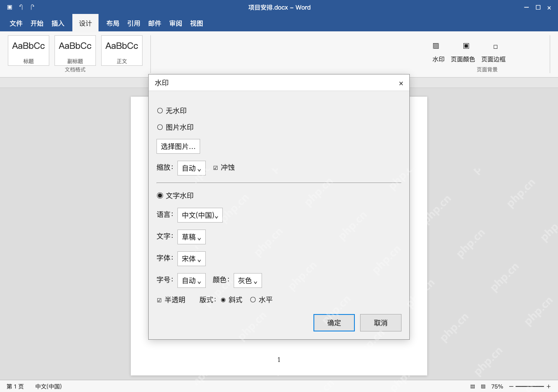Click 第 1 页 in the status bar
This screenshot has width=558, height=392.
[x=15, y=386]
